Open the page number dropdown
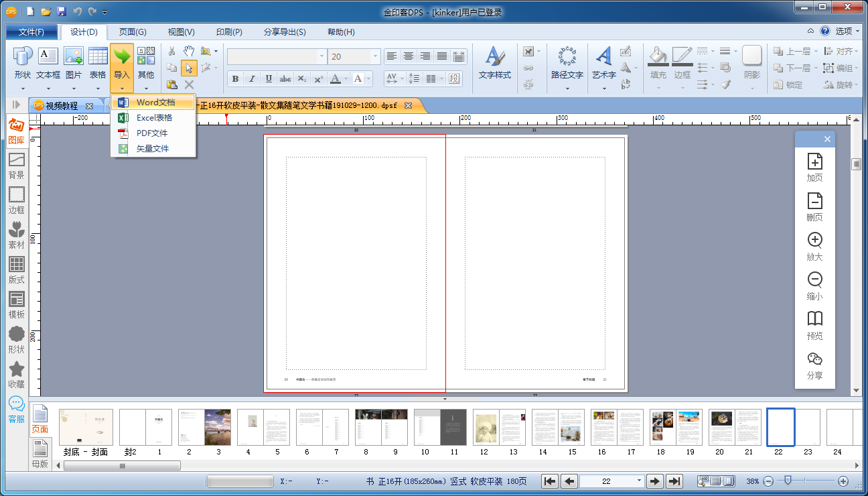This screenshot has height=496, width=868. point(639,481)
